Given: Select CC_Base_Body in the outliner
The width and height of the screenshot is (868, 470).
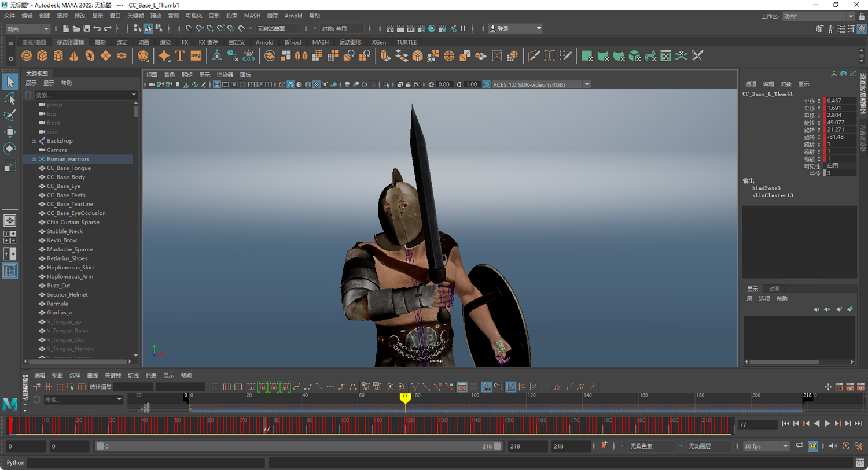Looking at the screenshot, I should point(65,177).
